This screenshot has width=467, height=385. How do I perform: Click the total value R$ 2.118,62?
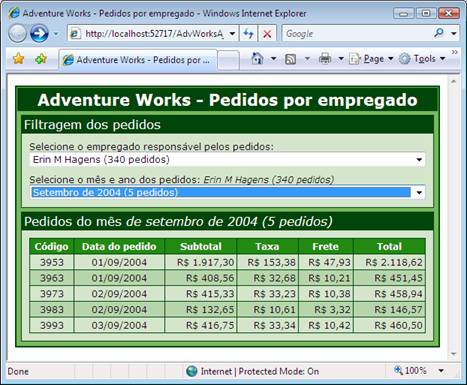[394, 262]
